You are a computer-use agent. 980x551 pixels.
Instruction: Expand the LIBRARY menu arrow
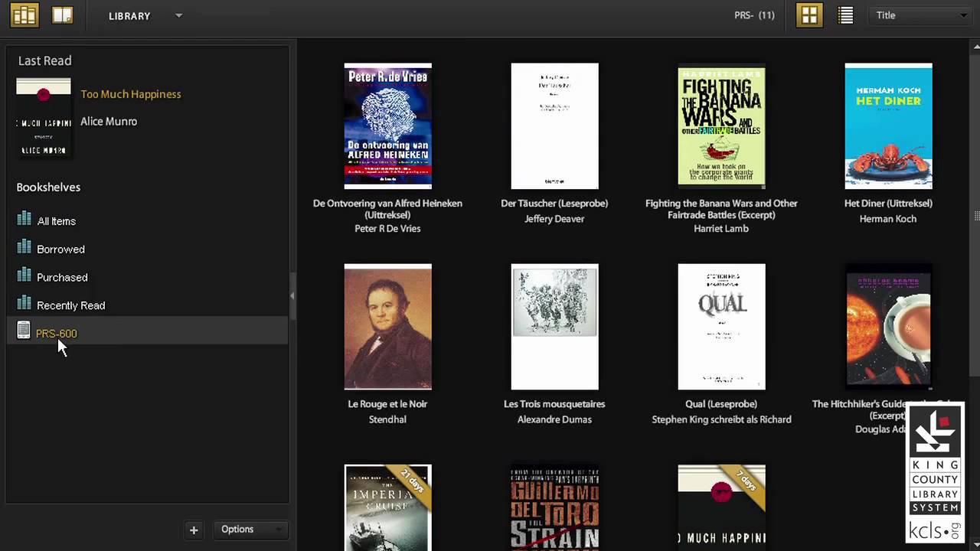178,15
